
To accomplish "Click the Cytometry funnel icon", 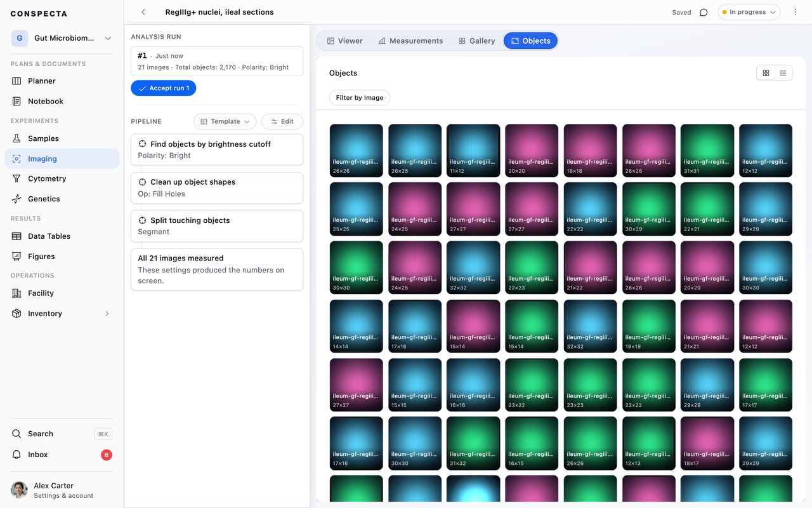I will click(x=16, y=178).
